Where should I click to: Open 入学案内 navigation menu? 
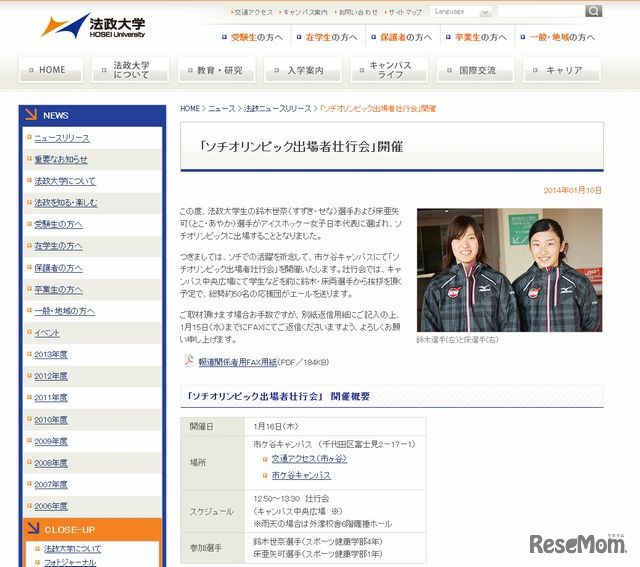[303, 70]
